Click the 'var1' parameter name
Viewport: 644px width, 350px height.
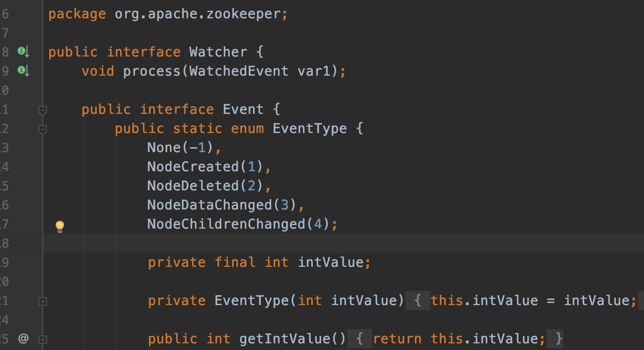pos(314,71)
